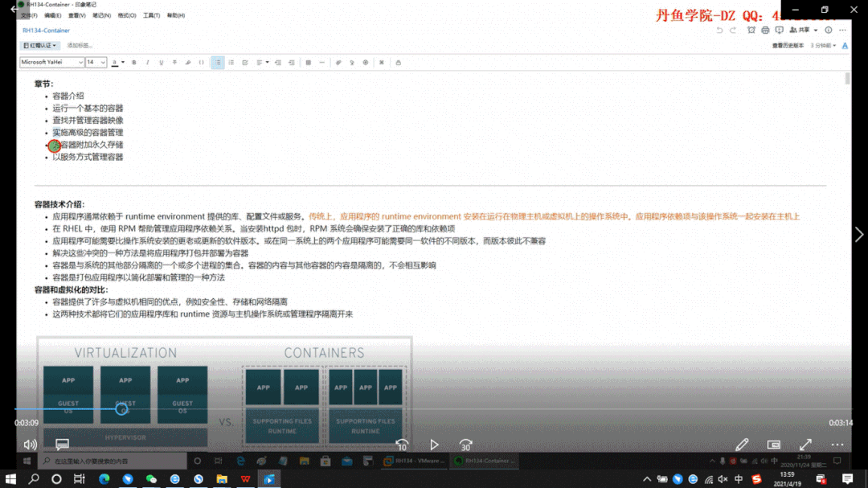Open the Windows Start menu

(10, 478)
